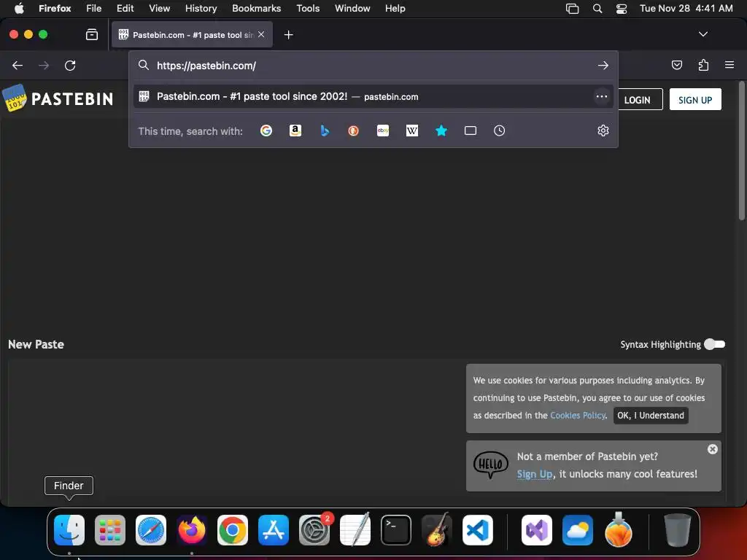
Task: Search this time with Wikipedia icon
Action: click(412, 131)
